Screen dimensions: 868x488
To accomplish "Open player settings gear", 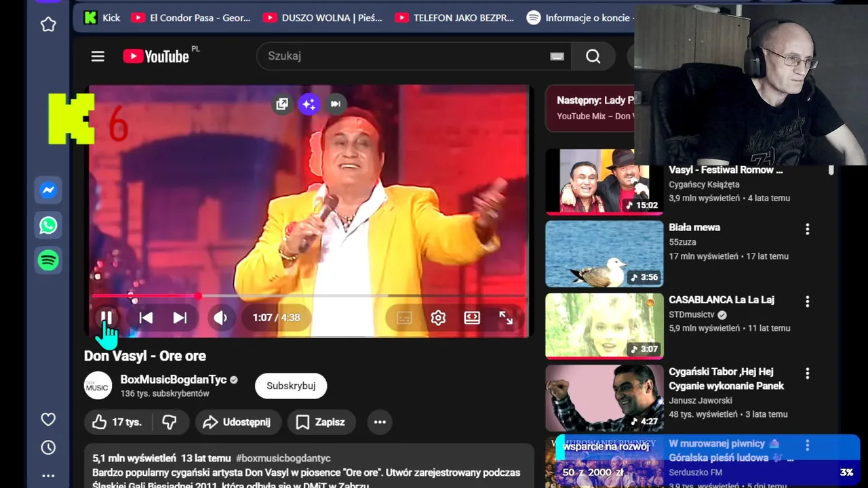I will [438, 317].
